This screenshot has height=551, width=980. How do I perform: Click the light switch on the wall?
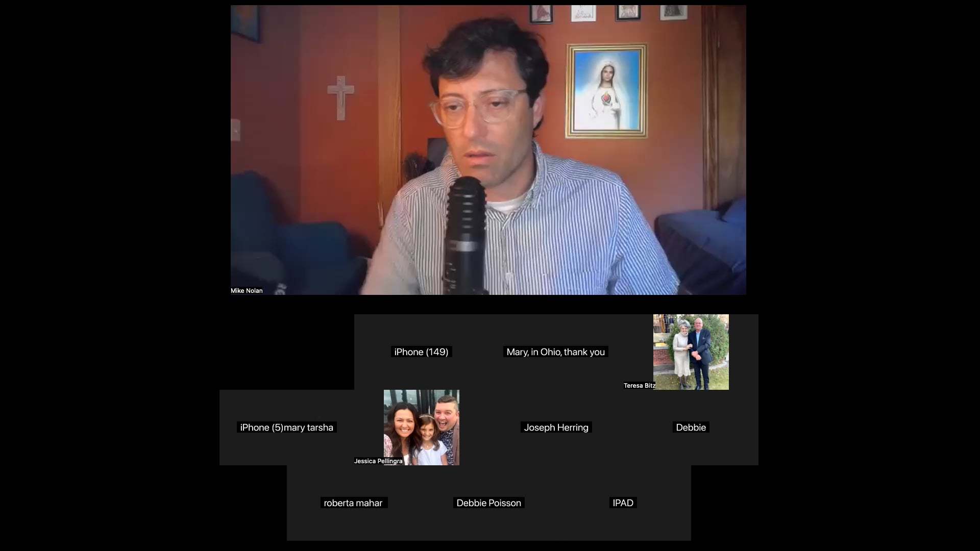(235, 130)
